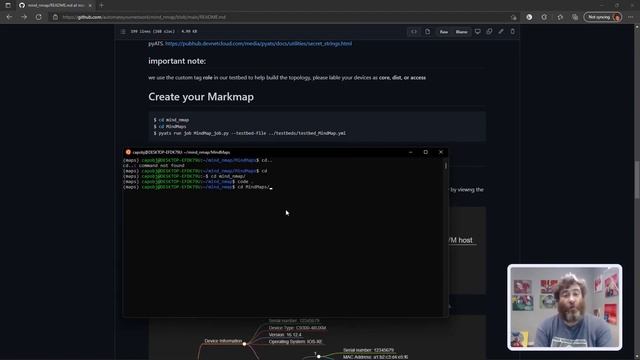The height and width of the screenshot is (360, 640).
Task: Click the Ubuntu icon in terminal title bar
Action: click(128, 152)
